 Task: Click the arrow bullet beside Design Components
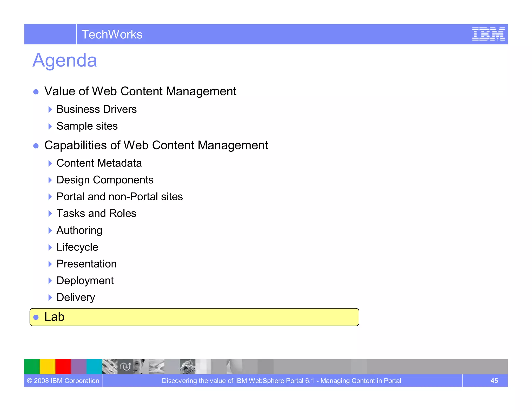point(50,180)
